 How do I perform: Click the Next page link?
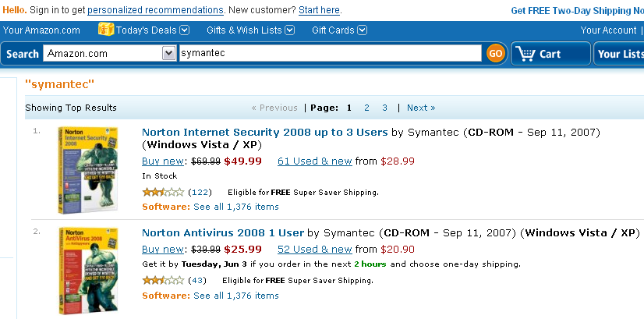tap(420, 108)
